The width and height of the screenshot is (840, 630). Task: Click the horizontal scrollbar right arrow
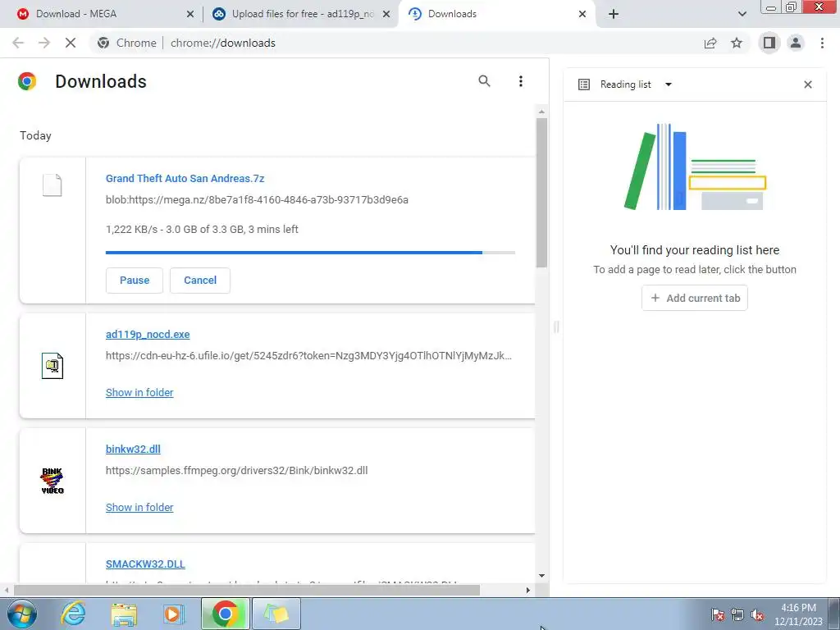527,591
